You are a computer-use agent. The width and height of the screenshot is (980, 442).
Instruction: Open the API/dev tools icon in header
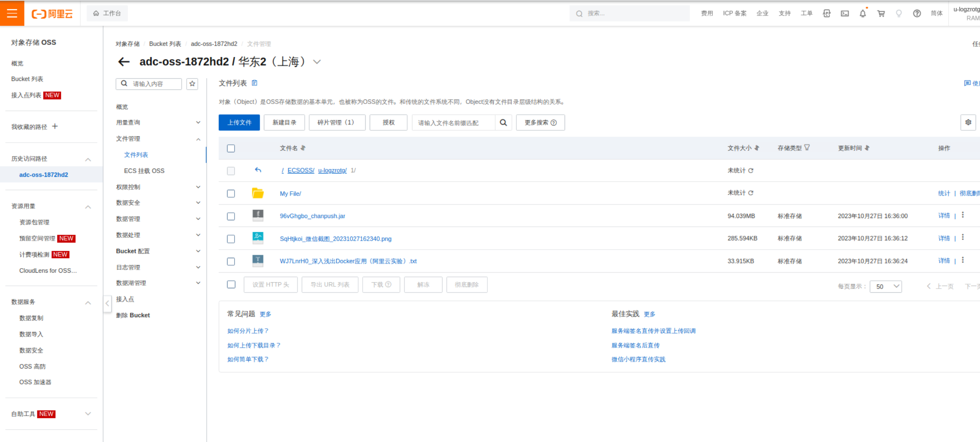[x=827, y=14]
